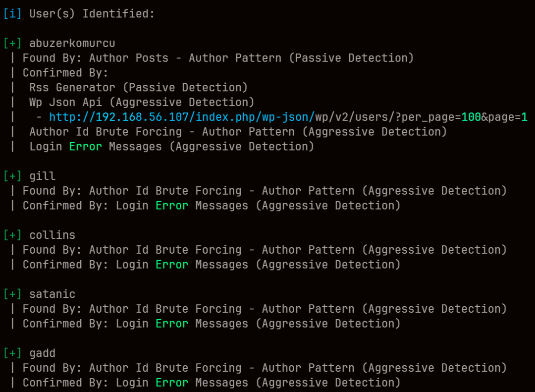Click the [+] marker next to abuzerkomurcu
The image size is (535, 392).
click(x=12, y=44)
